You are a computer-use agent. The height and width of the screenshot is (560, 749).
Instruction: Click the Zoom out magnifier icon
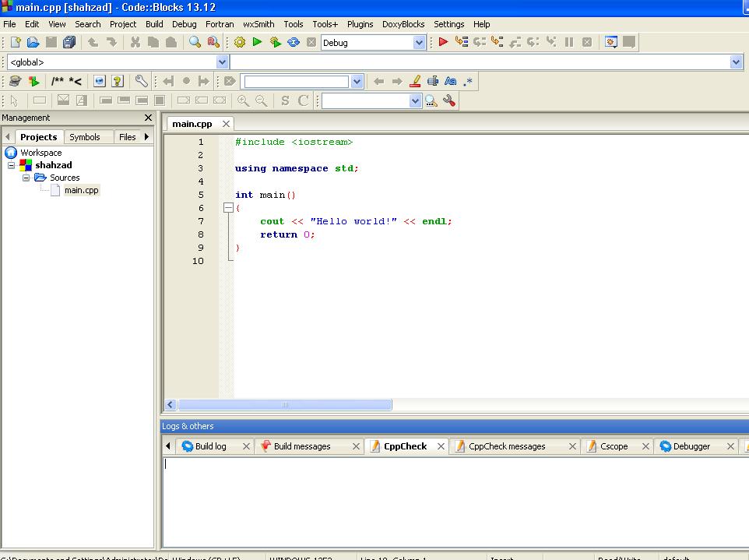pyautogui.click(x=262, y=100)
